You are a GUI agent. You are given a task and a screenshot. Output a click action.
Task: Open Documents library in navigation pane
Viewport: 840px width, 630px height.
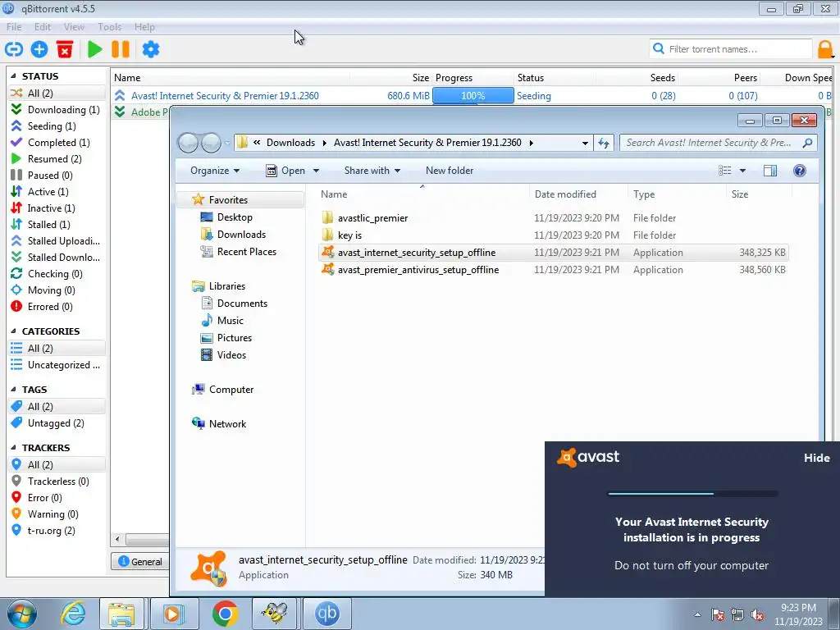coord(242,304)
